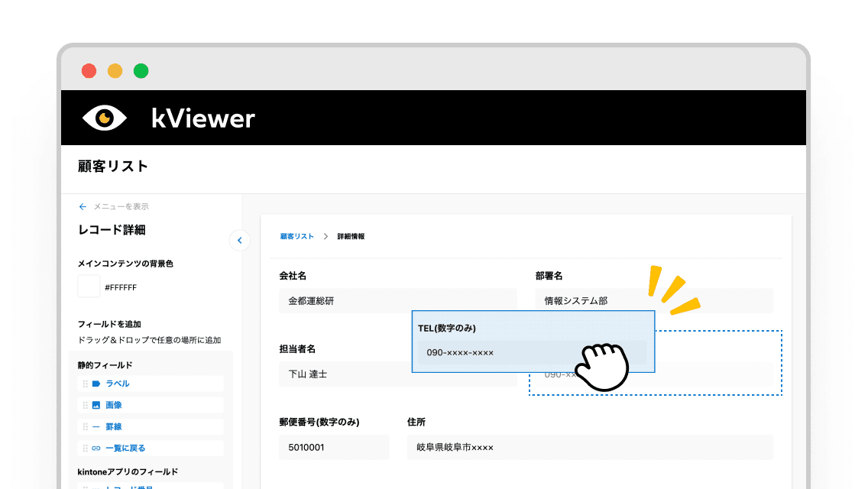
Task: Click the back arrow beside メニューを表示
Action: pos(83,206)
